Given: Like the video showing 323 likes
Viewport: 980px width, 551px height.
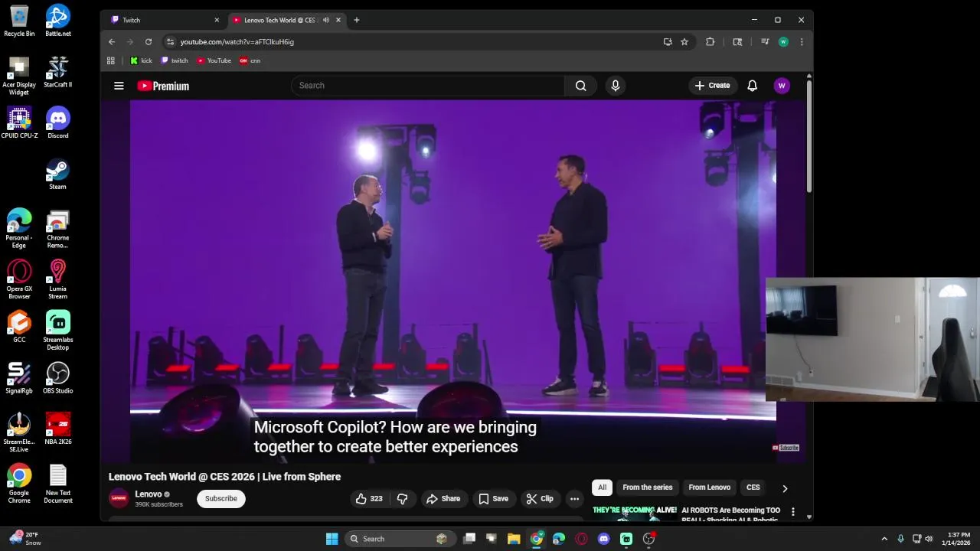Looking at the screenshot, I should pos(369,499).
